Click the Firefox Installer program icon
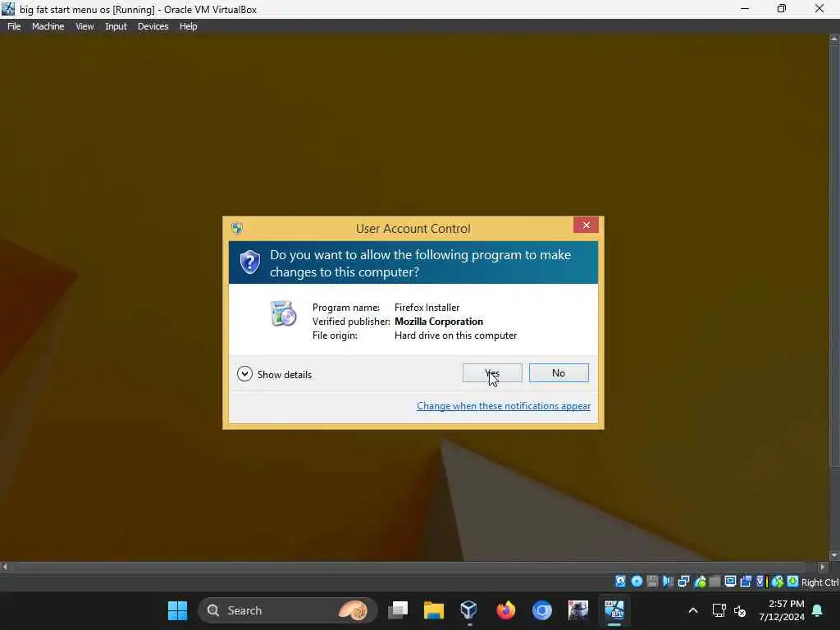Screen dimensions: 840x630 coord(283,313)
